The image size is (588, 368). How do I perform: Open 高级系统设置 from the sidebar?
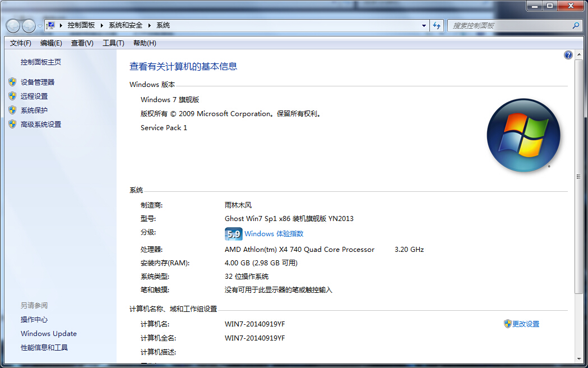tap(41, 124)
